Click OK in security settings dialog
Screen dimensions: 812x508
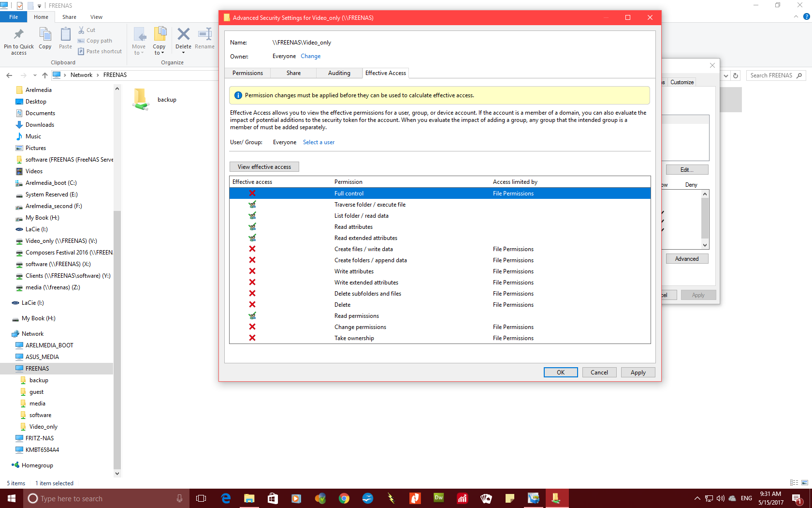[x=561, y=372]
